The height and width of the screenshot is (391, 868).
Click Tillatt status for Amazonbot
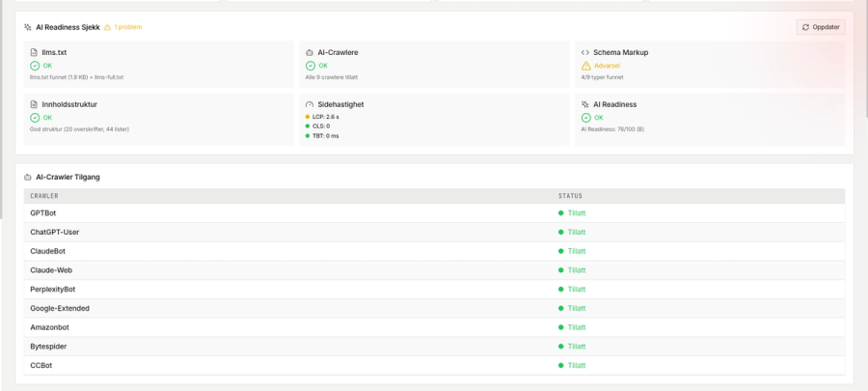click(x=577, y=327)
